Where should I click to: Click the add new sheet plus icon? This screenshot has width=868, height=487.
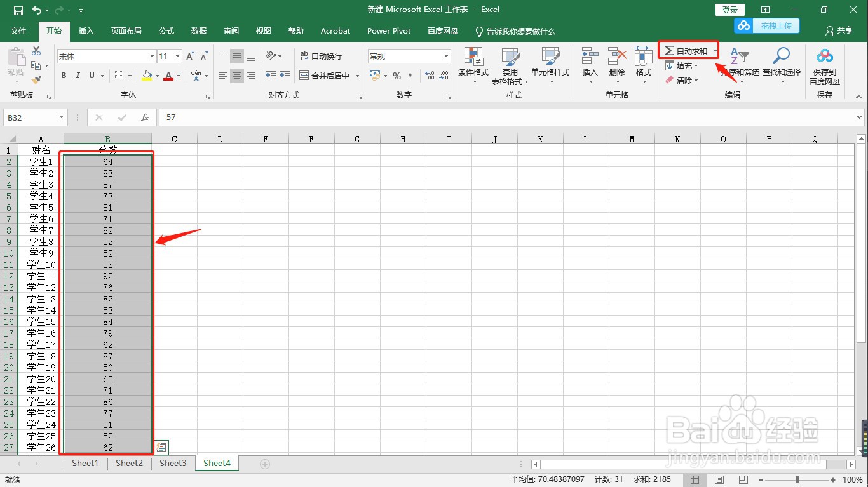tap(265, 464)
